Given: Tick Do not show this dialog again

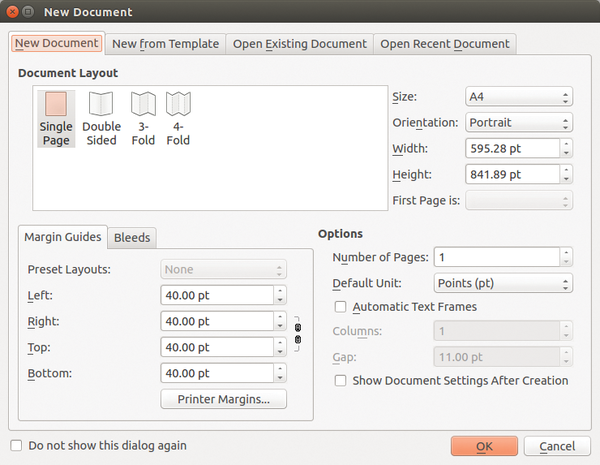Looking at the screenshot, I should 16,445.
